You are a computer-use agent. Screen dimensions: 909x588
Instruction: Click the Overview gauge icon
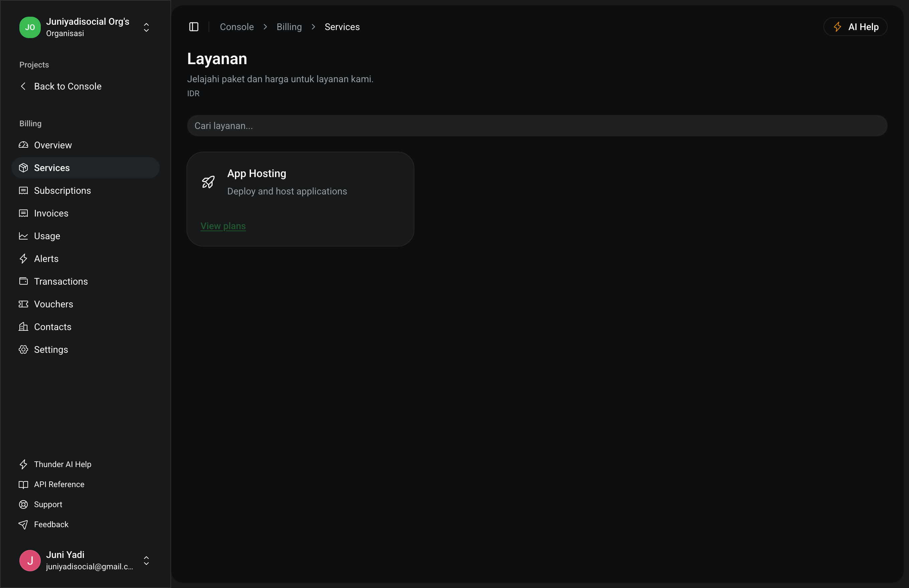tap(23, 145)
